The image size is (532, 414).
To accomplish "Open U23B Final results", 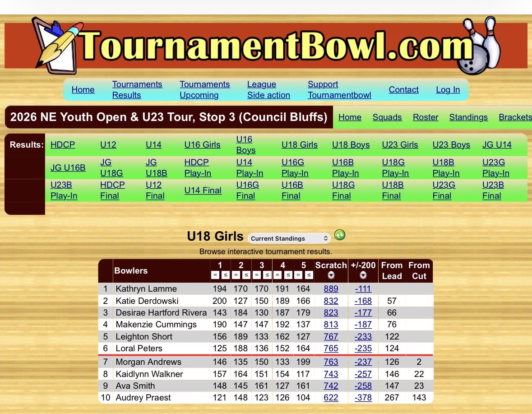I will pos(493,191).
